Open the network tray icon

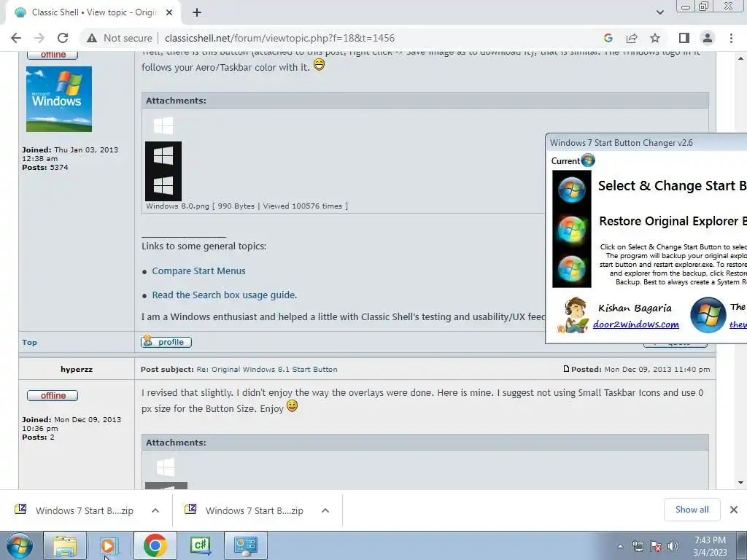638,546
